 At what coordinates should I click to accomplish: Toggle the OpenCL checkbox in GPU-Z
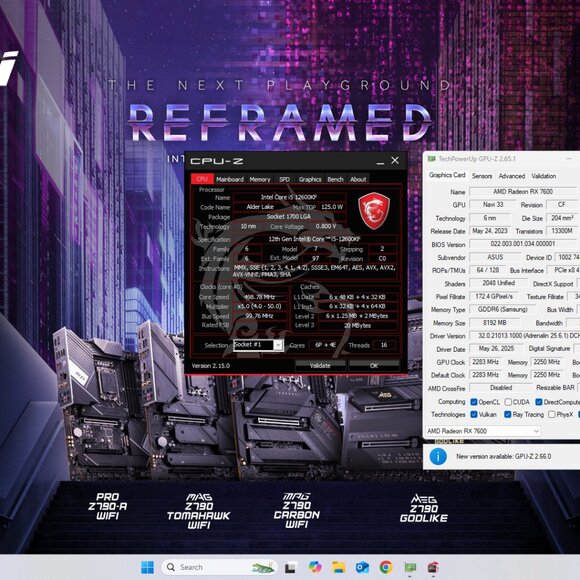(x=473, y=402)
